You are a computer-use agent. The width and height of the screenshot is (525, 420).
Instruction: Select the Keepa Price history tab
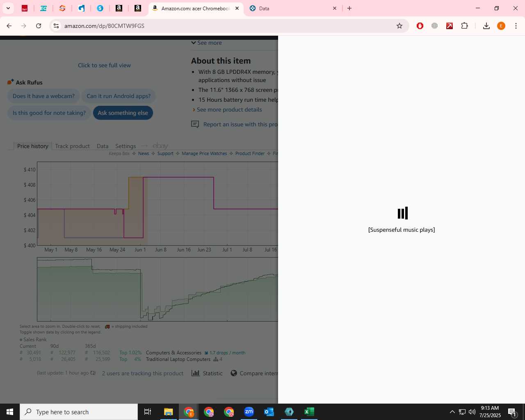32,146
